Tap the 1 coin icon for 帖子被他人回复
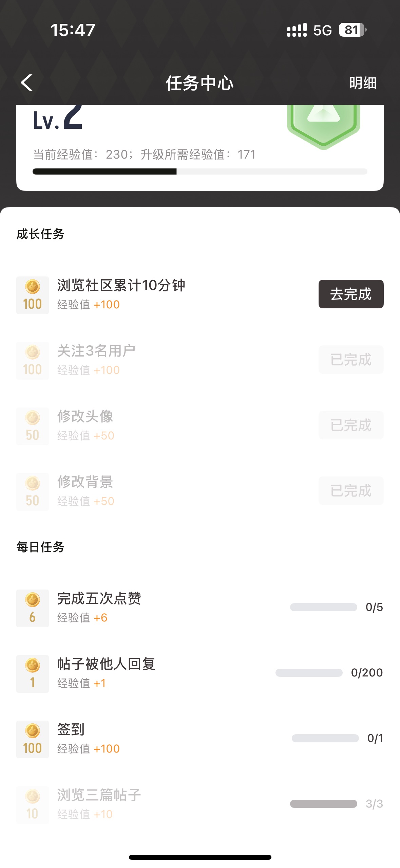400x868 pixels. (33, 674)
